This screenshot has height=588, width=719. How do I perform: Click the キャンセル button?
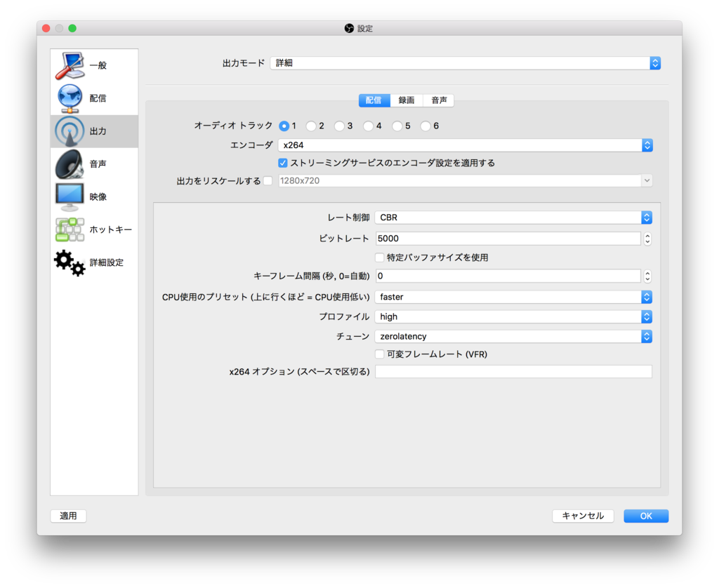click(x=583, y=516)
